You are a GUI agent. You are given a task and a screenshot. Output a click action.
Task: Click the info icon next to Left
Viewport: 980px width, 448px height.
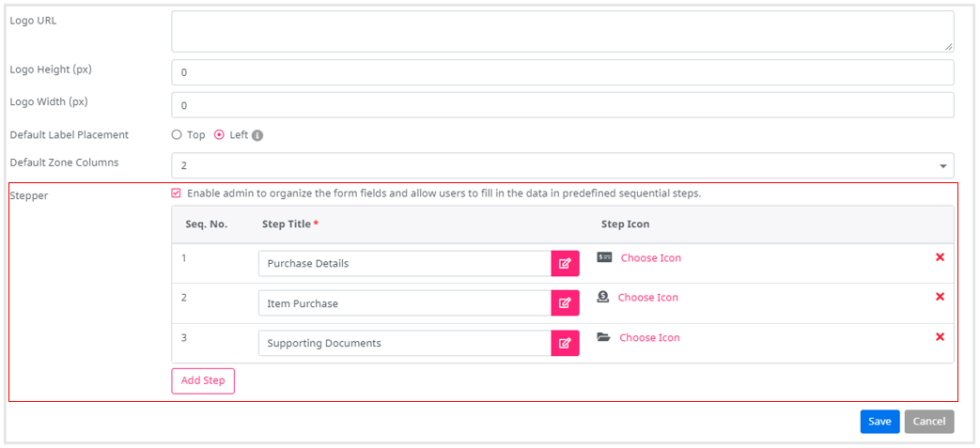[x=257, y=135]
